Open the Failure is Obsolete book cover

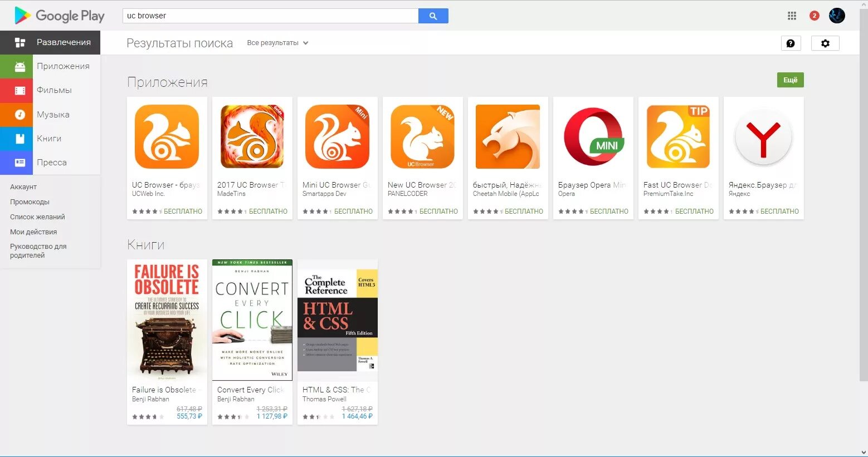point(167,320)
